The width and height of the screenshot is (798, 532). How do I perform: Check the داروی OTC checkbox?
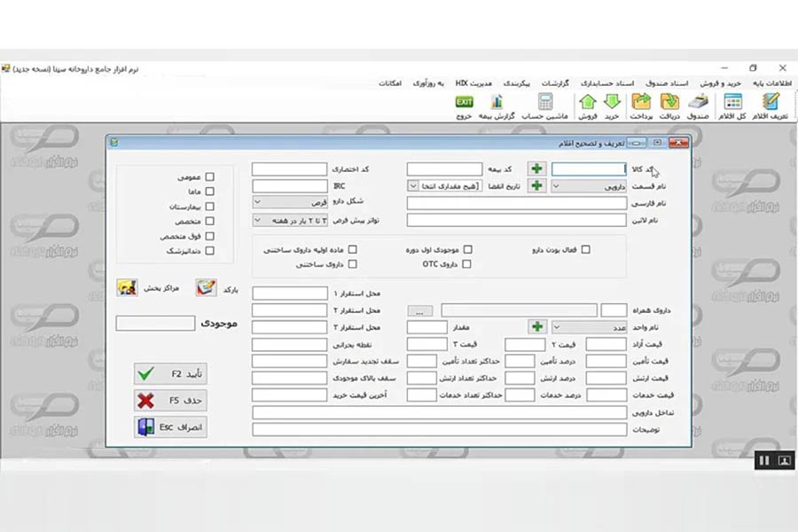466,264
